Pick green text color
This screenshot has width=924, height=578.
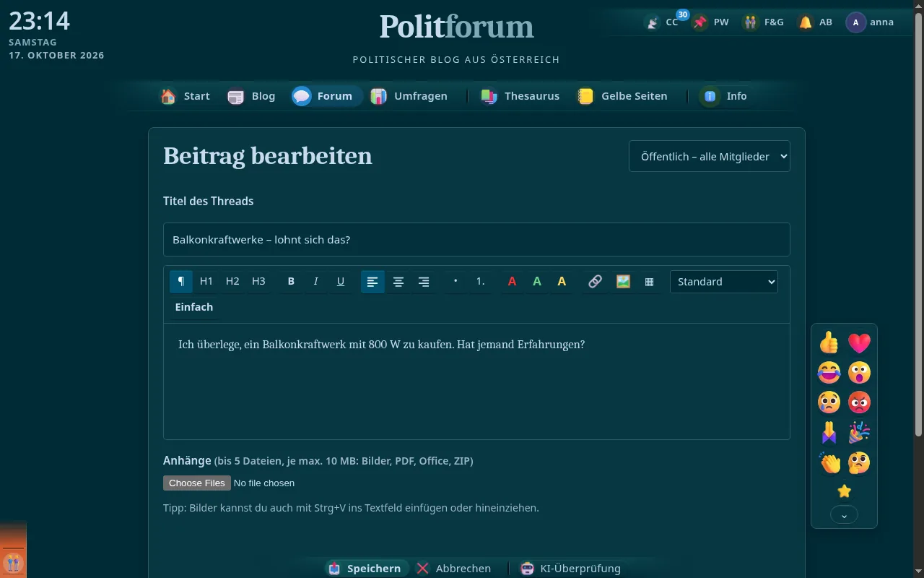(x=537, y=282)
